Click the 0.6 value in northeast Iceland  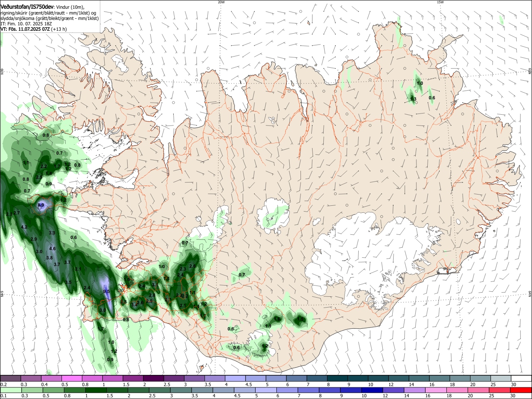(x=432, y=98)
